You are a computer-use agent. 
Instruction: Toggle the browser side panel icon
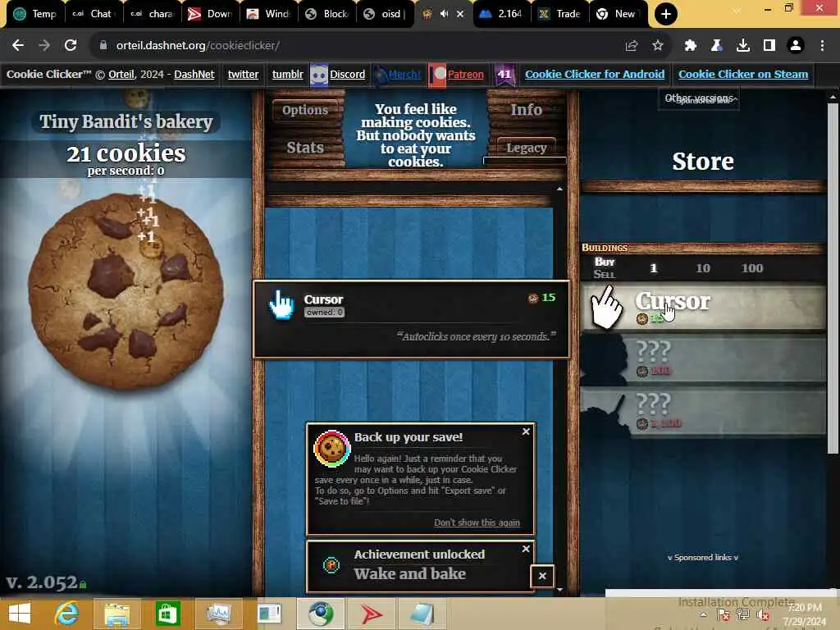pos(769,46)
